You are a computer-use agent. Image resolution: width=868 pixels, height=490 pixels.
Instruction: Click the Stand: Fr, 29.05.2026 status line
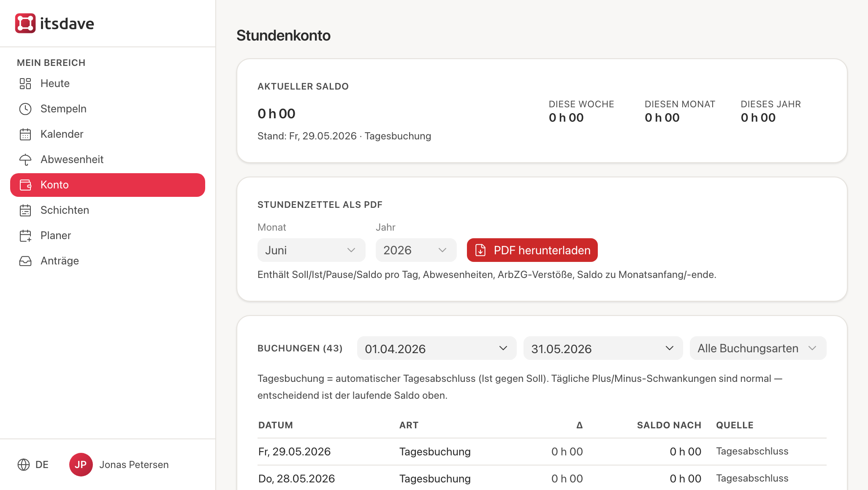point(344,136)
